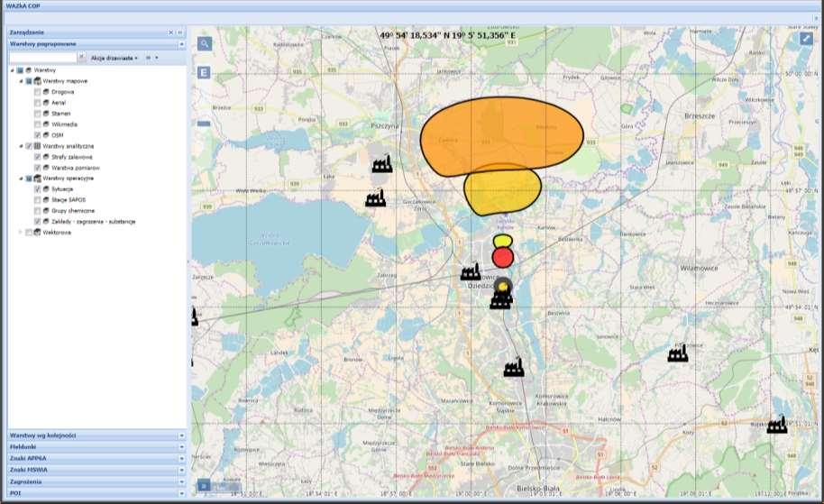Collapse the Warstwy pogrupowane panel arrow
824x504 pixels.
click(181, 44)
